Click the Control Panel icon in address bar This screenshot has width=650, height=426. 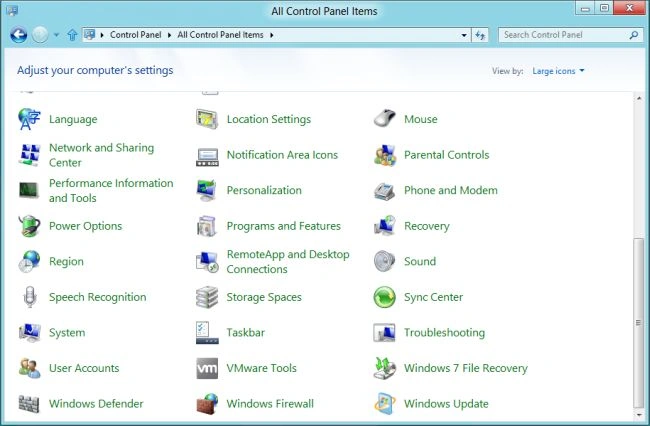pos(89,35)
